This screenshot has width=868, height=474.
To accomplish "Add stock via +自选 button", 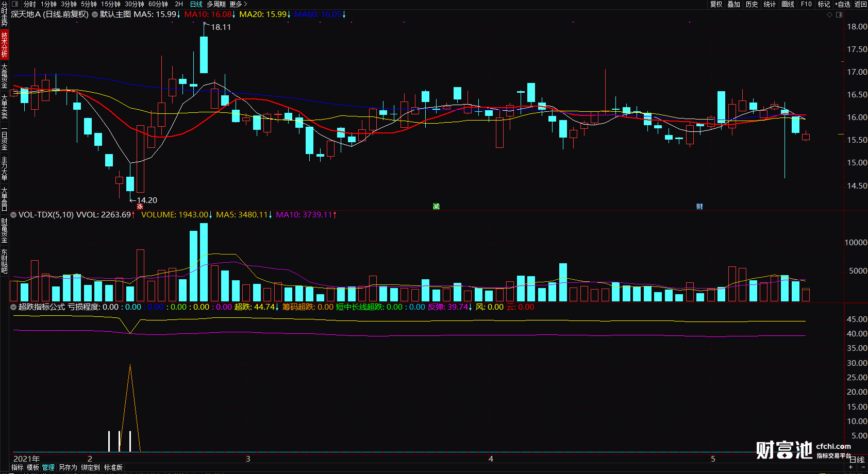I will [842, 4].
